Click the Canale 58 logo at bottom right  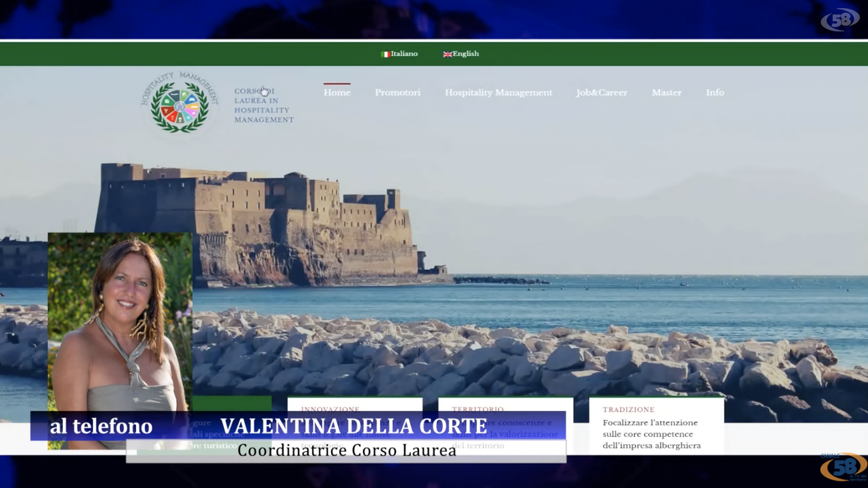[844, 467]
